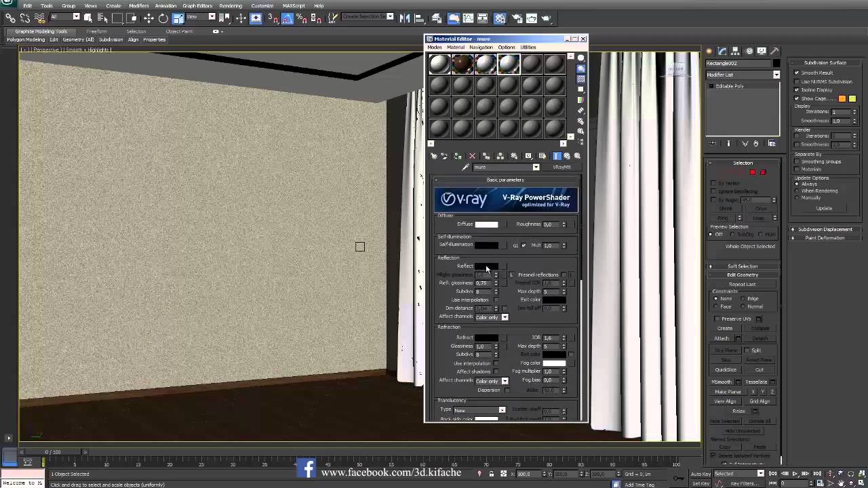Screen dimensions: 868x488
Task: Enable the Use NURMS Subdivision checkbox
Action: (x=797, y=81)
